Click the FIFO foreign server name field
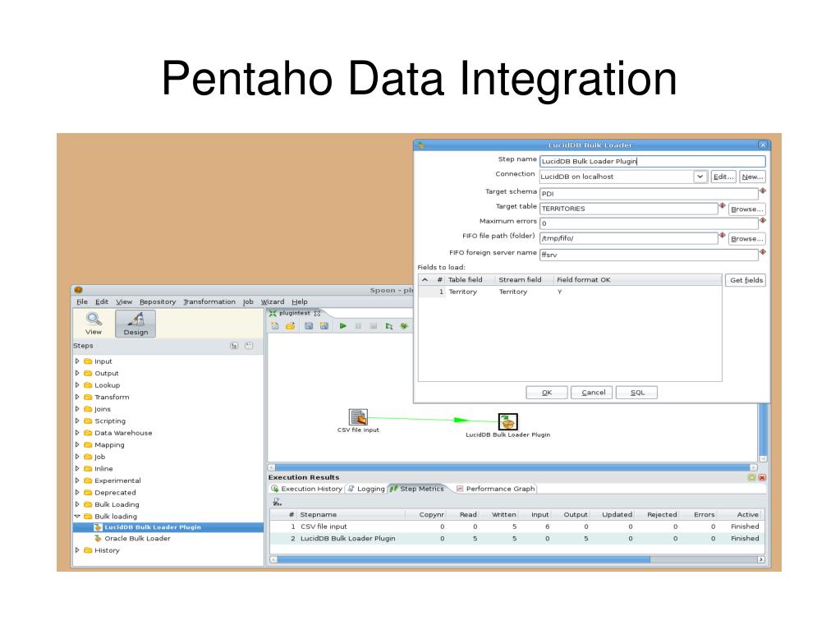This screenshot has width=840, height=630. tap(649, 255)
